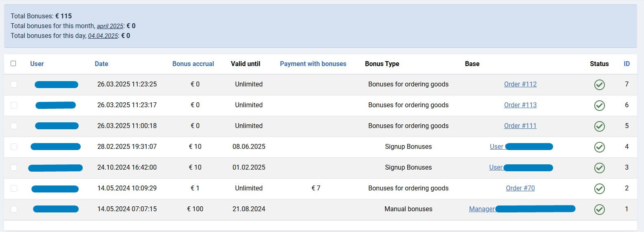
Task: Open Order #113 link
Action: pyautogui.click(x=520, y=105)
